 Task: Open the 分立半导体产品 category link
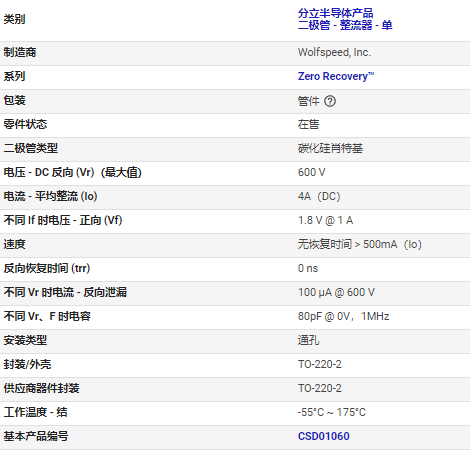tap(335, 13)
